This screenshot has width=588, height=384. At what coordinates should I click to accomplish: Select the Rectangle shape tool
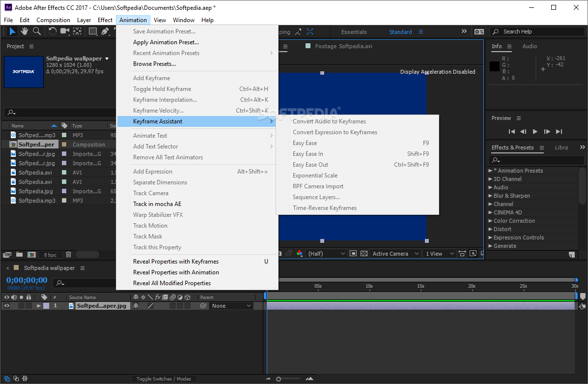[93, 31]
